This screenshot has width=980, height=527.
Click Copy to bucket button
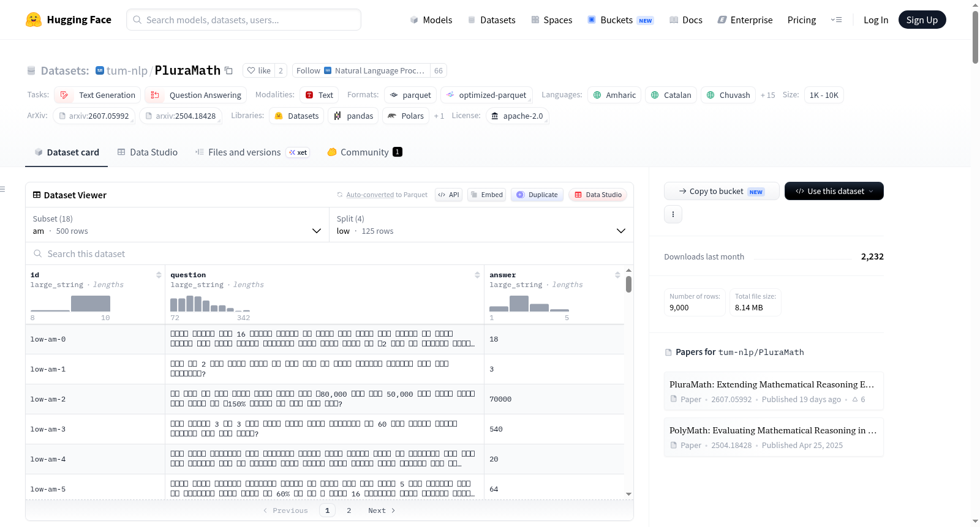tap(722, 191)
